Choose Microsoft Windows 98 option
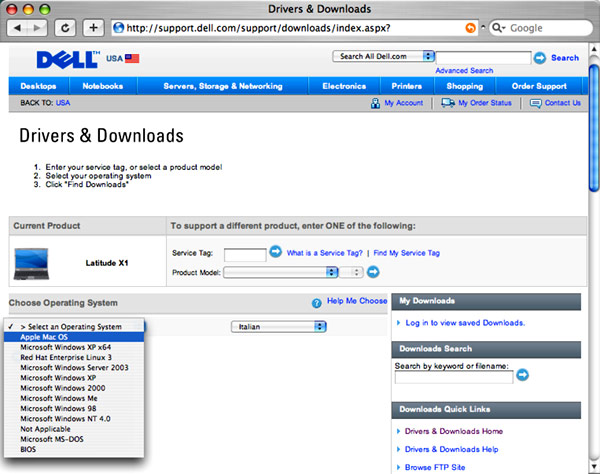Image resolution: width=600 pixels, height=474 pixels. (x=74, y=409)
